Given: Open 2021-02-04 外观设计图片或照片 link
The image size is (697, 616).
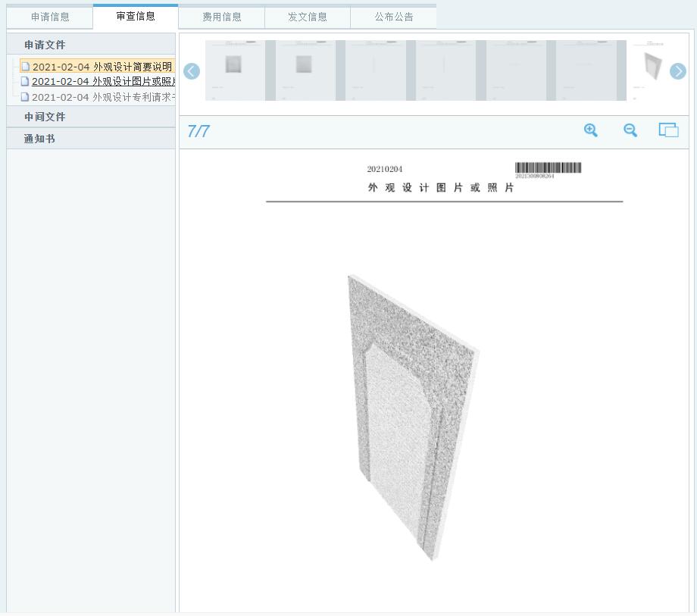Looking at the screenshot, I should [103, 81].
